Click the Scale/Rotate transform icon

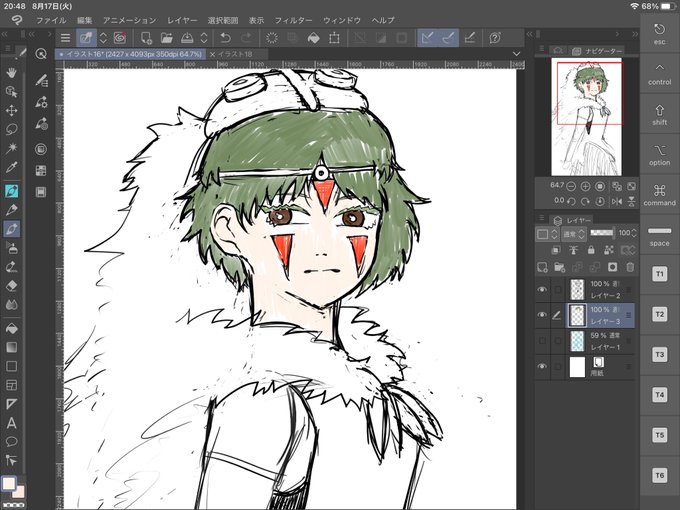point(334,38)
